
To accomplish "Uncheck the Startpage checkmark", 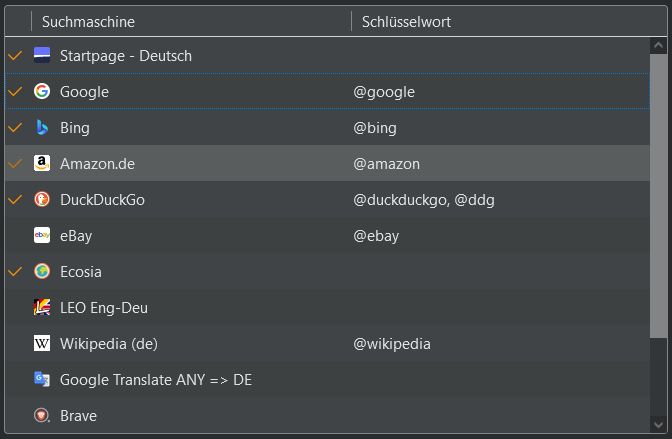I will tap(15, 55).
